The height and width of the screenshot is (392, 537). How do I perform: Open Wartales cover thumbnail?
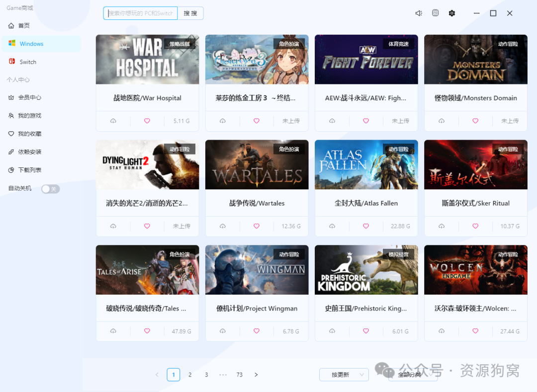point(257,164)
